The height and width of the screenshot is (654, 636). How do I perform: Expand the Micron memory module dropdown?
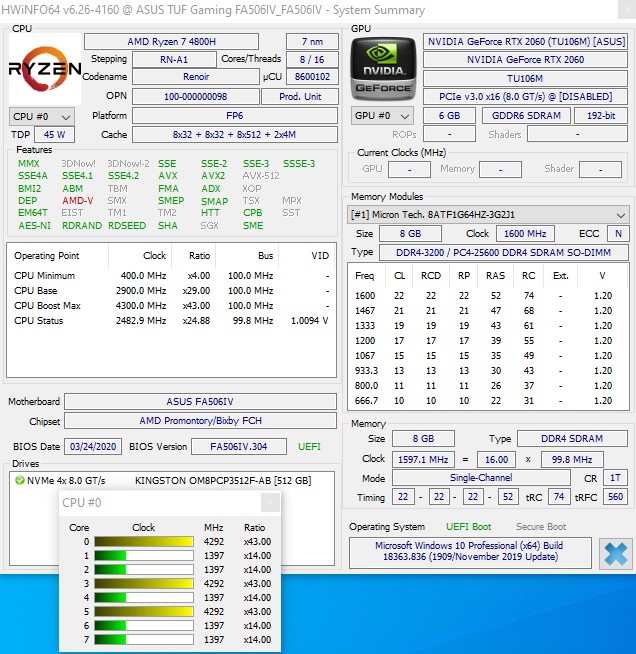tap(488, 215)
